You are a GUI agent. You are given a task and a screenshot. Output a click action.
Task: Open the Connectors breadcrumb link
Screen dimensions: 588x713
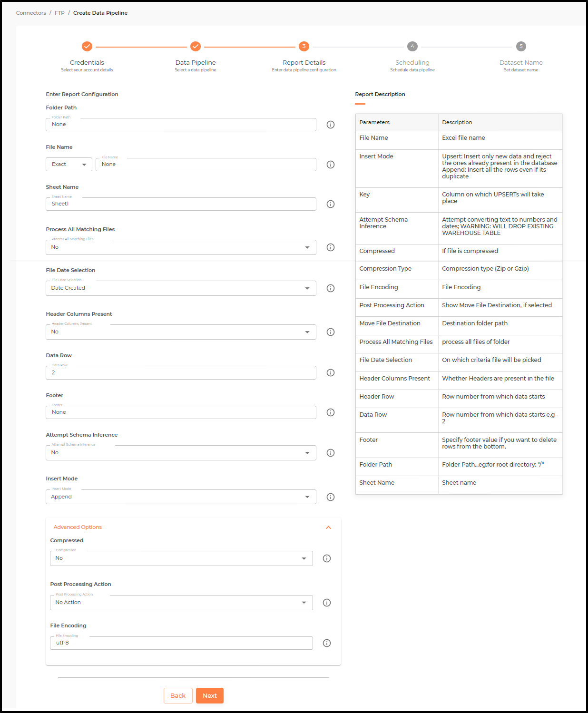point(31,13)
